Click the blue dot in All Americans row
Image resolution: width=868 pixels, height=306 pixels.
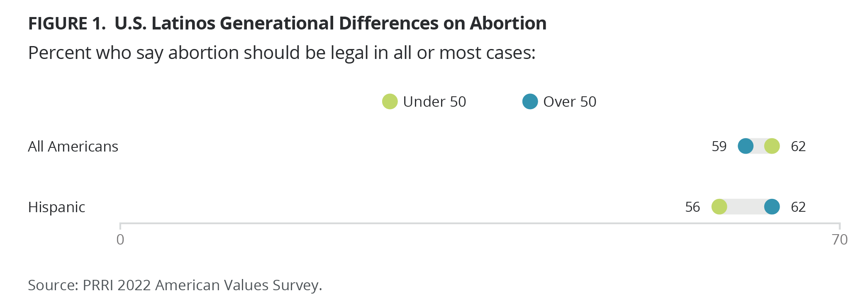pos(746,146)
